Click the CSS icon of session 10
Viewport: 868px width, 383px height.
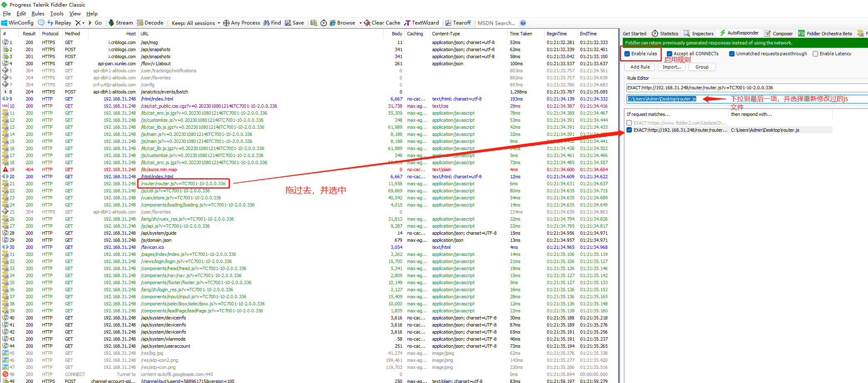click(5, 106)
